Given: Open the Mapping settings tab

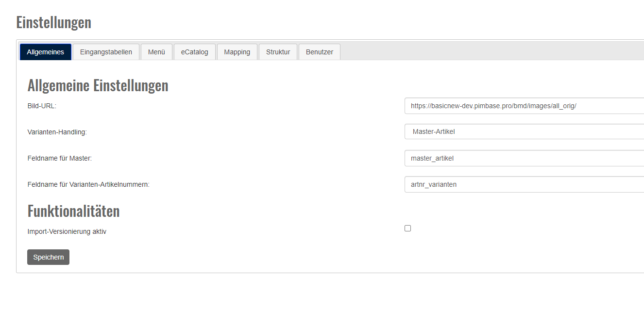Looking at the screenshot, I should click(x=237, y=52).
